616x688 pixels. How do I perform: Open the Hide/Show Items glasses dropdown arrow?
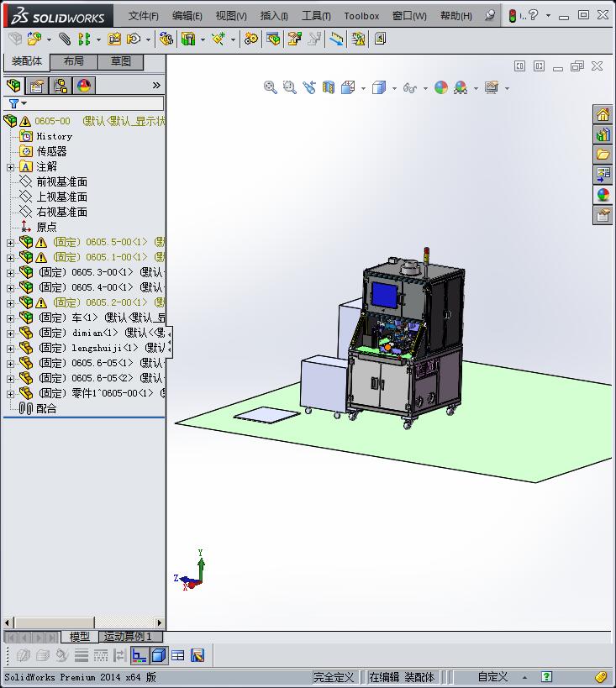point(425,88)
